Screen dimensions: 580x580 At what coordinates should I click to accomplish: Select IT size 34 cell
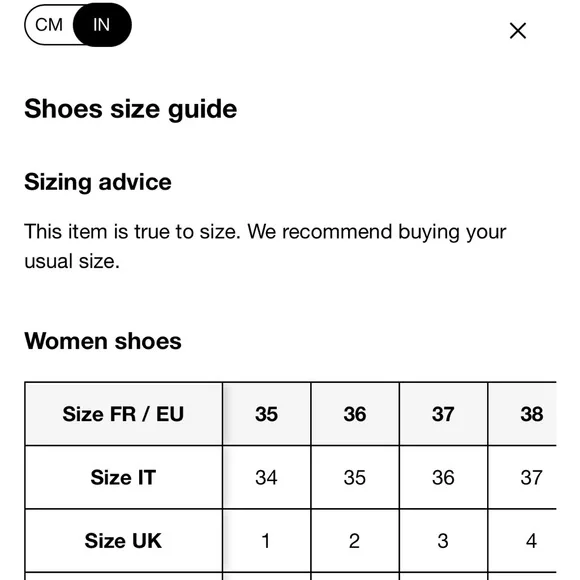pyautogui.click(x=267, y=477)
